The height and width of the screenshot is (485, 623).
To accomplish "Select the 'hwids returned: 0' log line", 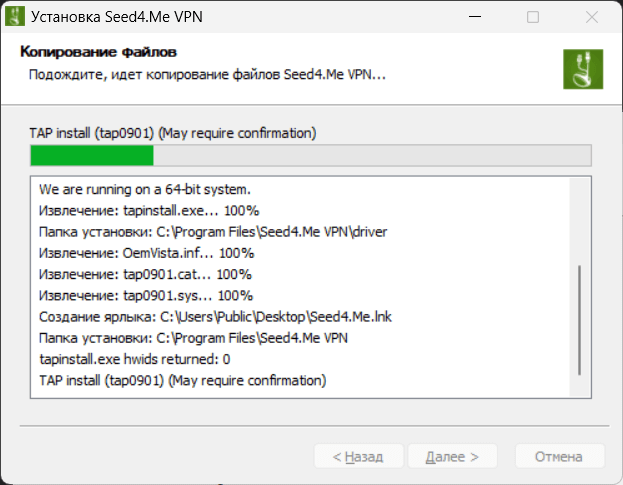I will pos(135,359).
